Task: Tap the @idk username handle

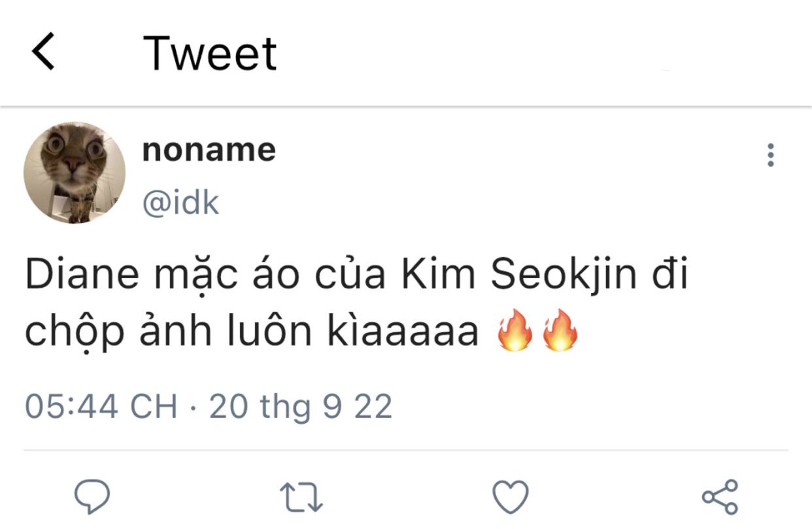Action: 180,203
